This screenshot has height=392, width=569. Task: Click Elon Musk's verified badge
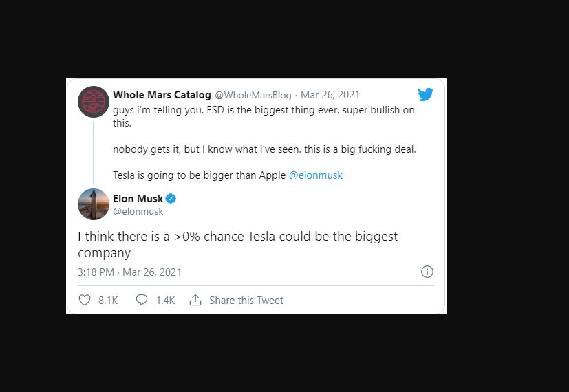point(171,199)
